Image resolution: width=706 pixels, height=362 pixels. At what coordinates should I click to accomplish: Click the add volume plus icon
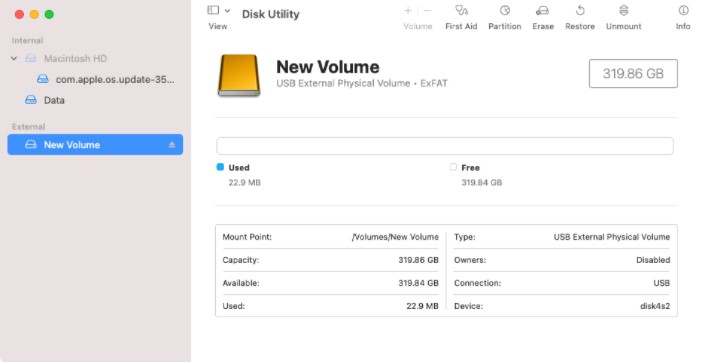408,11
